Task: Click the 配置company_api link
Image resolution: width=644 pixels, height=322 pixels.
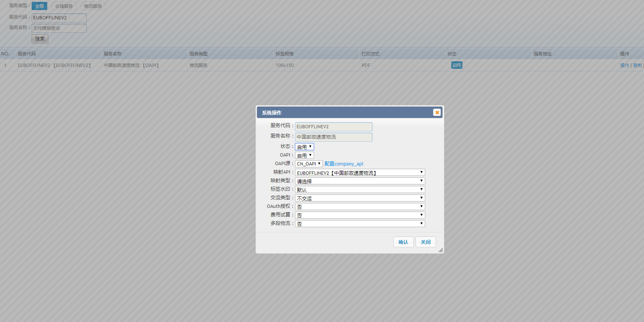Action: pos(344,164)
